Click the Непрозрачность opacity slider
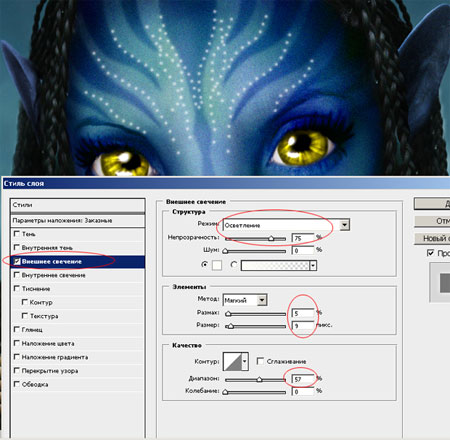 click(255, 239)
